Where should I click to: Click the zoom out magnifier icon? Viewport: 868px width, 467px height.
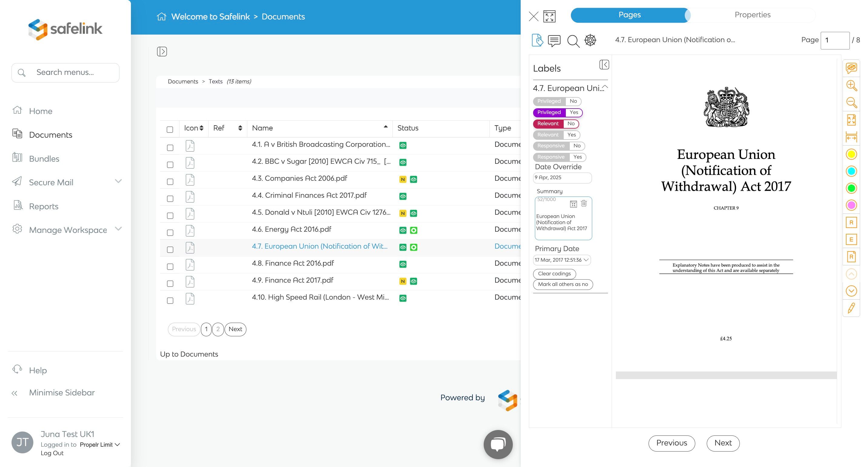click(x=851, y=102)
